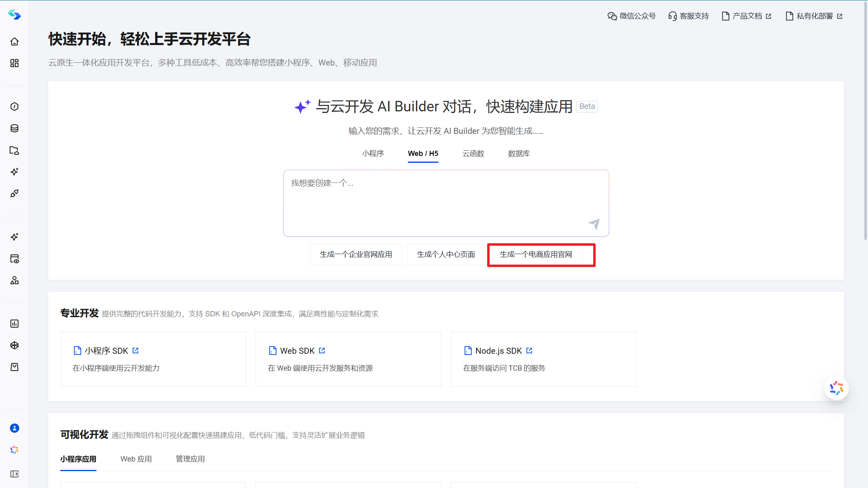868x488 pixels.
Task: Open the Web SDK card
Action: pyautogui.click(x=348, y=359)
